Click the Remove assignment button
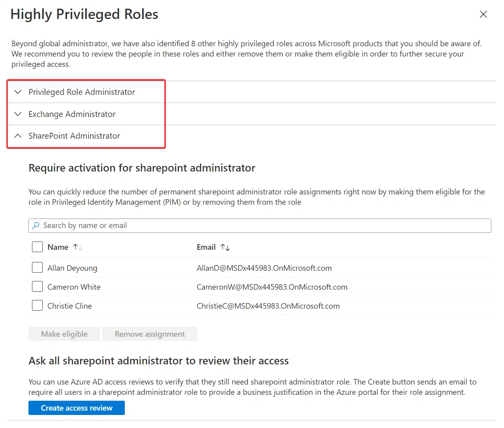The height and width of the screenshot is (428, 504). (150, 334)
